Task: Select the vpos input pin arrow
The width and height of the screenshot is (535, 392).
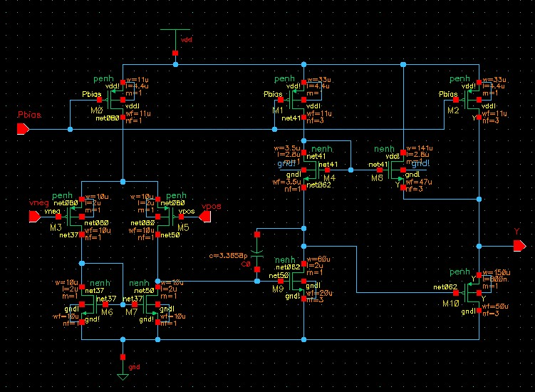Action: click(204, 217)
